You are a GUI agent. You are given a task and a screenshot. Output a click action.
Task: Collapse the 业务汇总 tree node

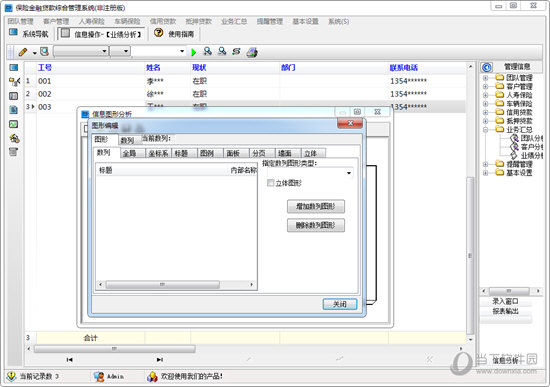tap(485, 129)
